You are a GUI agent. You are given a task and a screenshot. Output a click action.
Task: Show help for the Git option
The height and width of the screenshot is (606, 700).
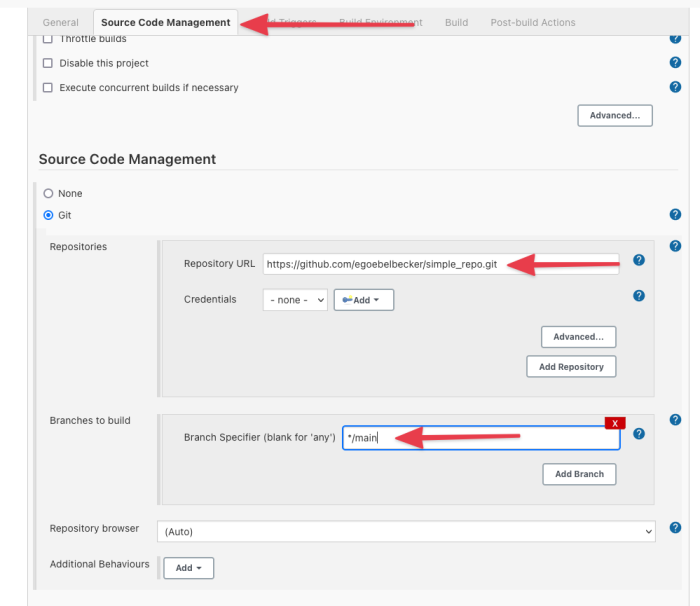click(675, 214)
